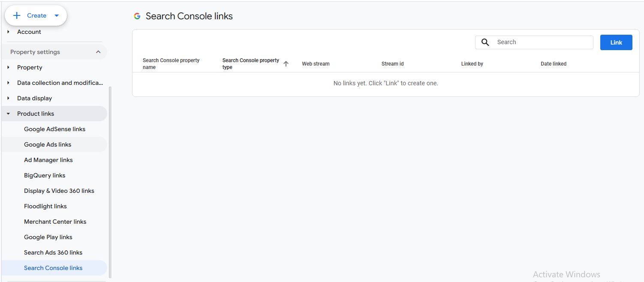Click the Search input field
The width and height of the screenshot is (644, 282).
tap(542, 42)
